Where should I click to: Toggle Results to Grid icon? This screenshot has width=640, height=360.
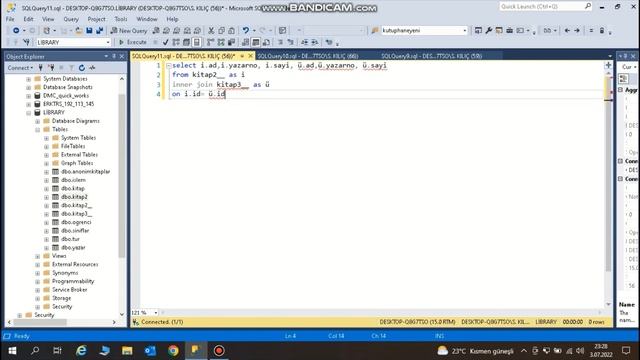pyautogui.click(x=256, y=42)
